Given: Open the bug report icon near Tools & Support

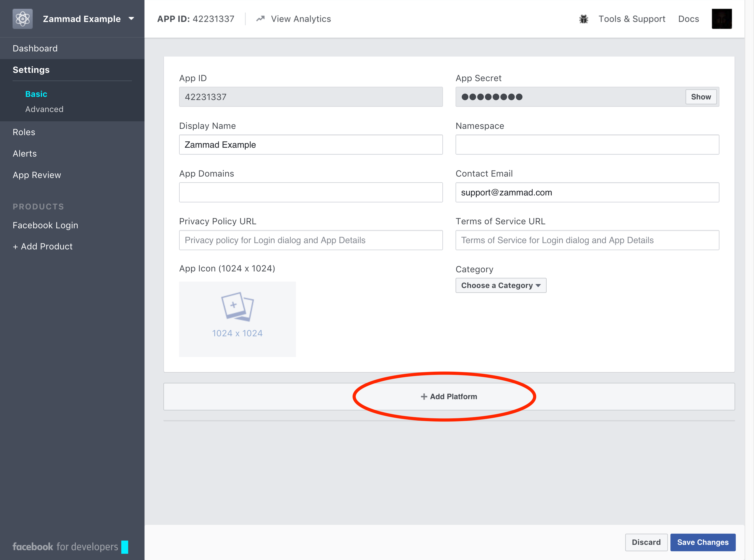Looking at the screenshot, I should [583, 19].
